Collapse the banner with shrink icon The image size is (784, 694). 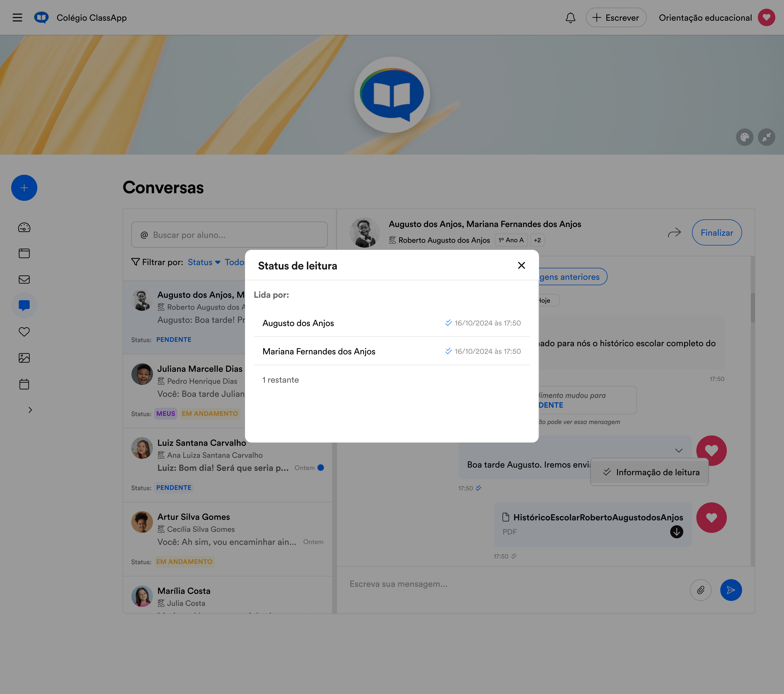pos(766,137)
